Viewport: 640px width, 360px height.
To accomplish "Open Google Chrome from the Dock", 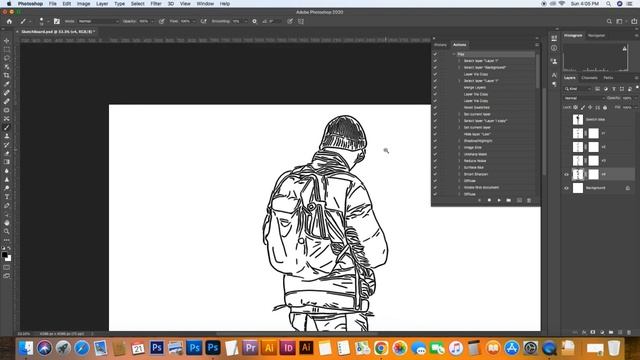I will click(381, 348).
